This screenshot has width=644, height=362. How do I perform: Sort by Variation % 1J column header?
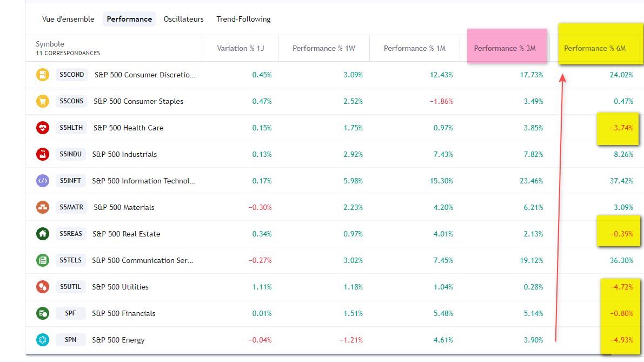(241, 48)
